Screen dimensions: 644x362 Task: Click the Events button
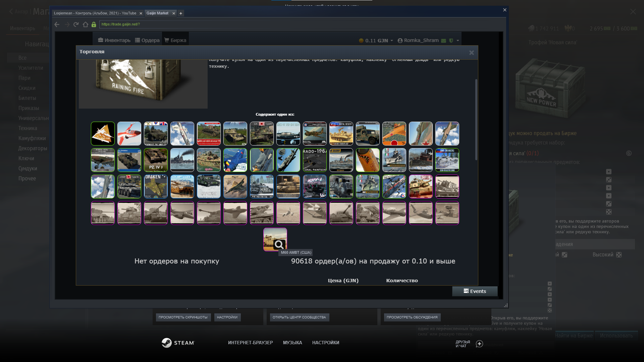475,291
